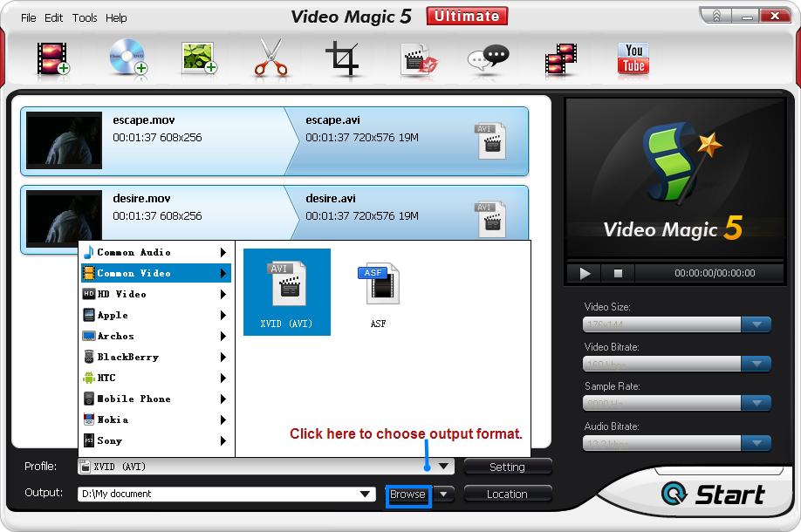Click the Setting button
The height and width of the screenshot is (532, 801).
507,467
